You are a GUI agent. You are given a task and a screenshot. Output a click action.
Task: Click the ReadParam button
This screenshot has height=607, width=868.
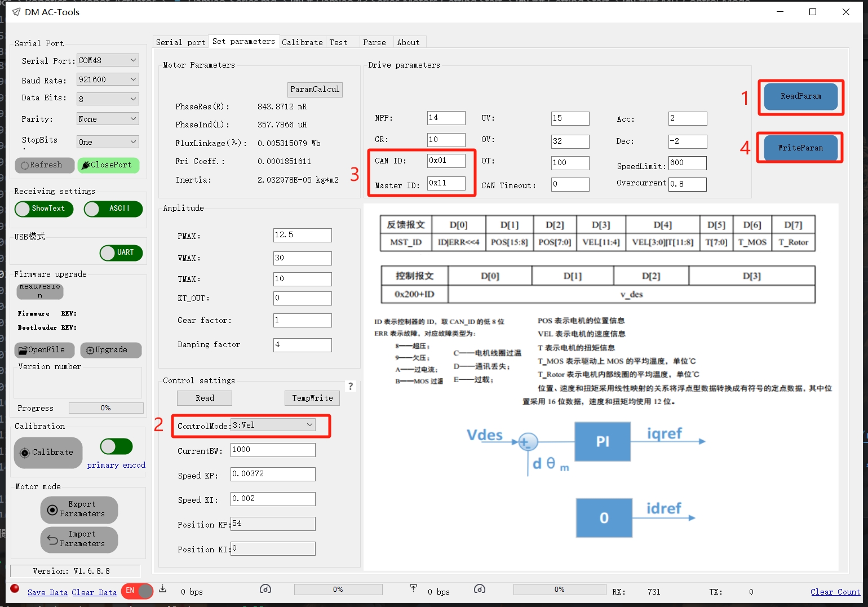point(801,96)
